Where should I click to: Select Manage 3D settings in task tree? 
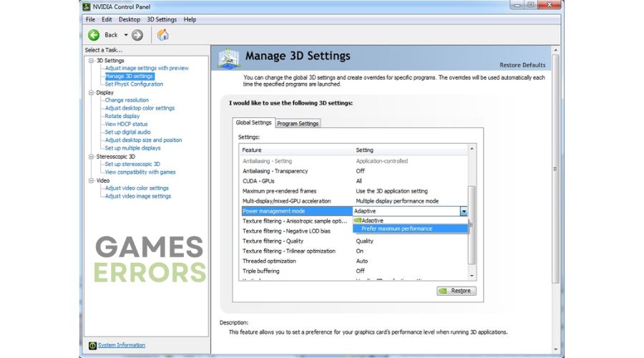129,76
